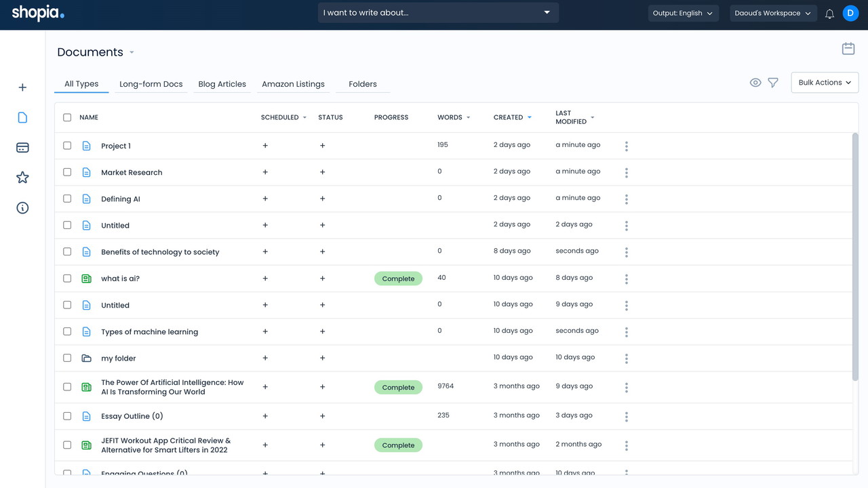Open the Output: English language dropdown
The image size is (868, 488).
(x=682, y=13)
